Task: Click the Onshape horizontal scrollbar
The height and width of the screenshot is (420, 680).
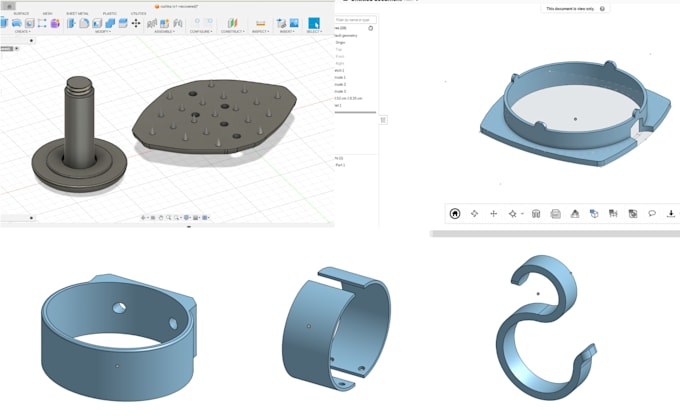Action: click(x=555, y=234)
